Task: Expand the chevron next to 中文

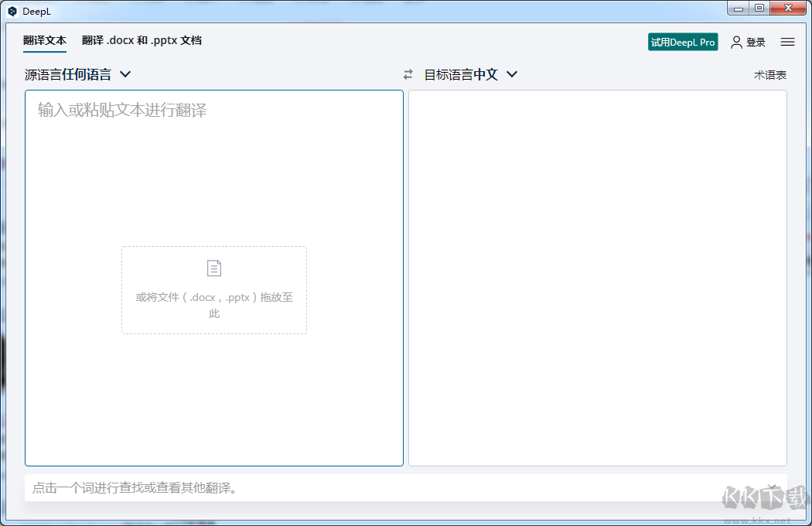Action: 511,74
